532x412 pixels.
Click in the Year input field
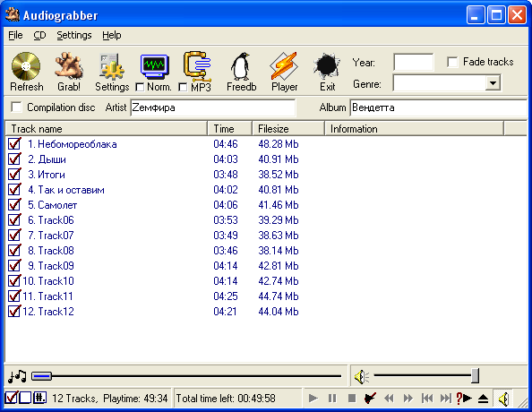coord(413,62)
